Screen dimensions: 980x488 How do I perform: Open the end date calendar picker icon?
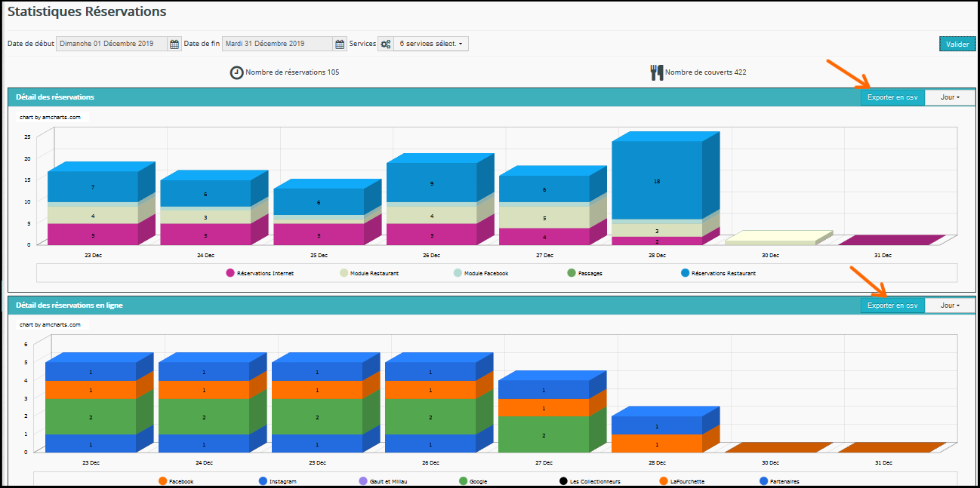coord(340,44)
